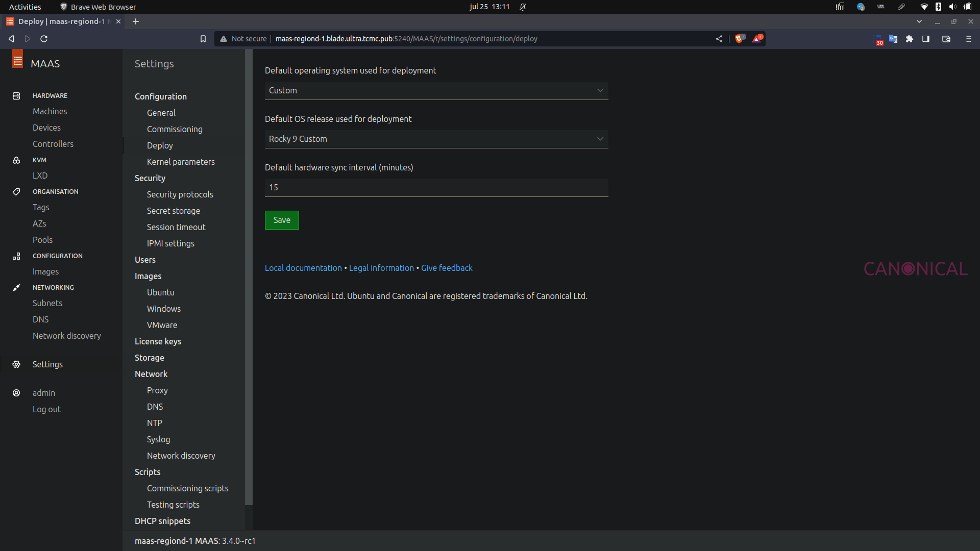Screen dimensions: 980x551
Task: Focus the hardware sync interval field
Action: point(436,187)
